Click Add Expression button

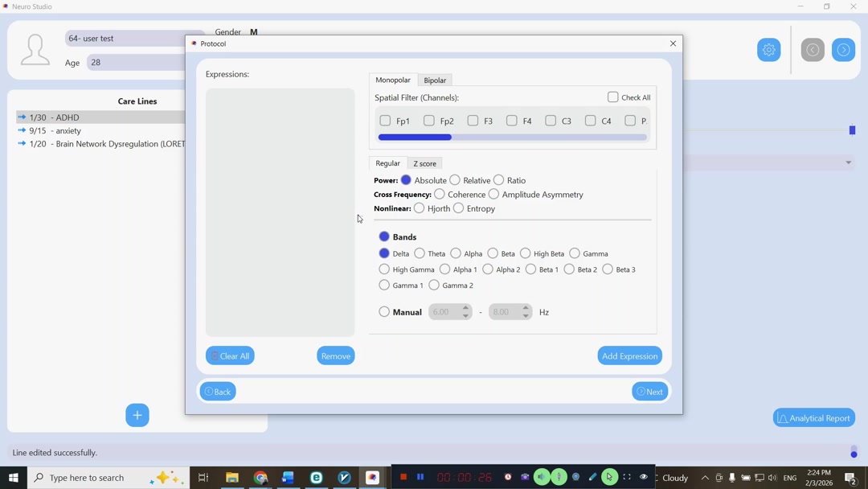tap(629, 355)
